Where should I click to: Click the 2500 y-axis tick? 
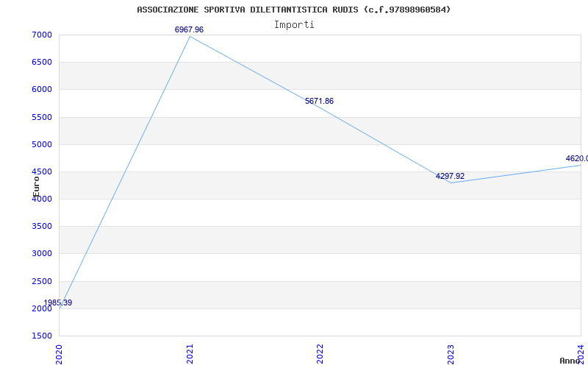click(x=42, y=281)
